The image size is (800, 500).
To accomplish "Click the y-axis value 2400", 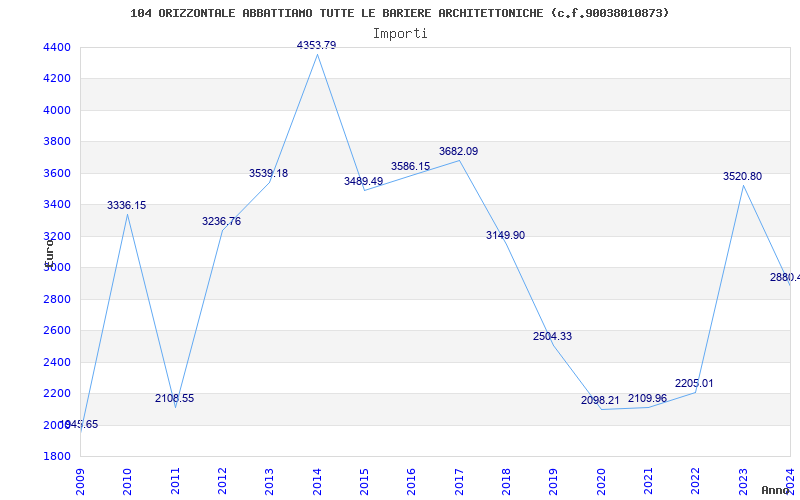I will [57, 362].
